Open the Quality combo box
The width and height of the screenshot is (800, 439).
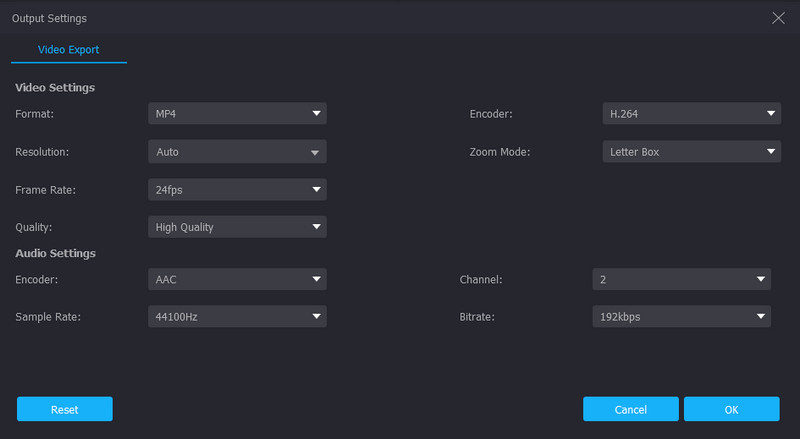tap(237, 227)
